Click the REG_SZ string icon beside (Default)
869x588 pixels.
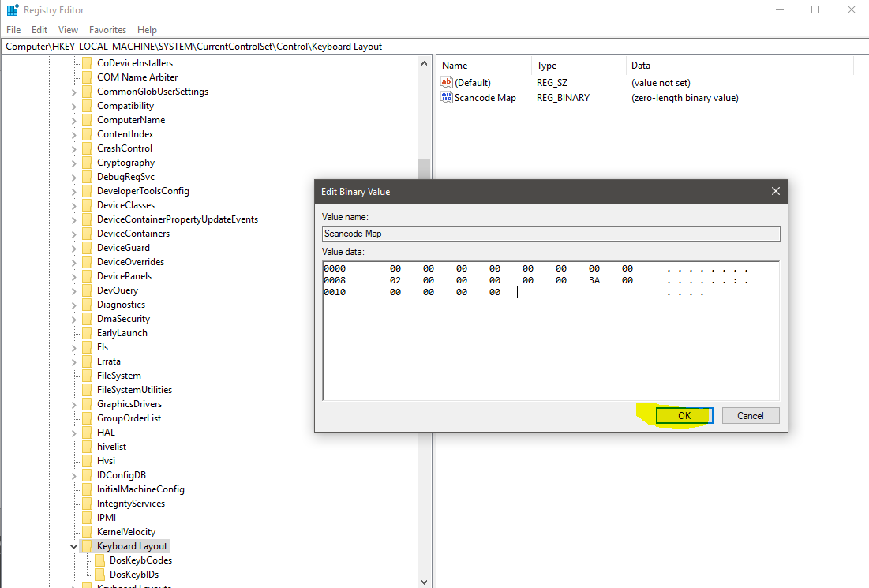click(447, 82)
